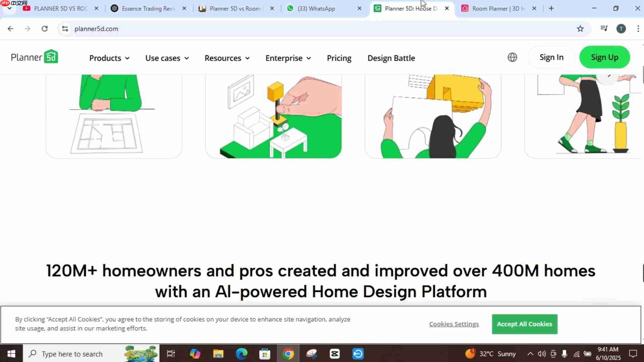The height and width of the screenshot is (362, 644).
Task: Expand the Resources menu
Action: 227,58
